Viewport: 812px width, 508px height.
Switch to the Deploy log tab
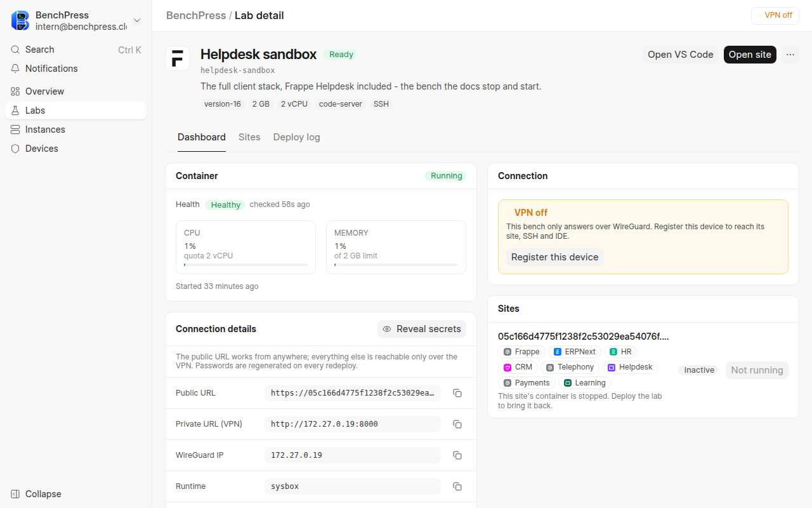pyautogui.click(x=297, y=137)
